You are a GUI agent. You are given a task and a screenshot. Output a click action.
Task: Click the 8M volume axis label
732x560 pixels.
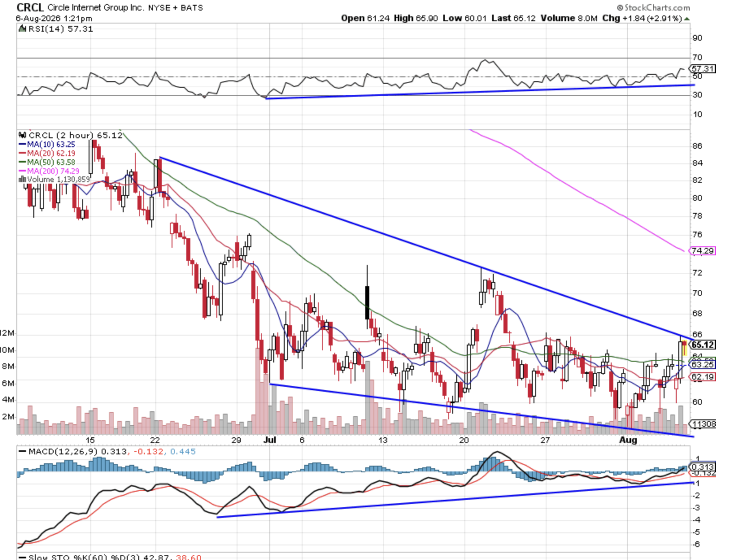pos(8,366)
